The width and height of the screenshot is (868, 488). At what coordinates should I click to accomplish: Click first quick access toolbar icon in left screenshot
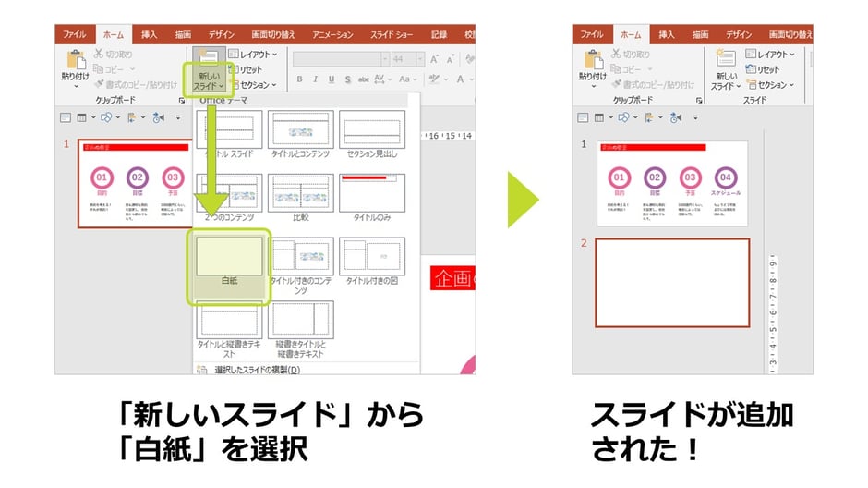[x=66, y=117]
